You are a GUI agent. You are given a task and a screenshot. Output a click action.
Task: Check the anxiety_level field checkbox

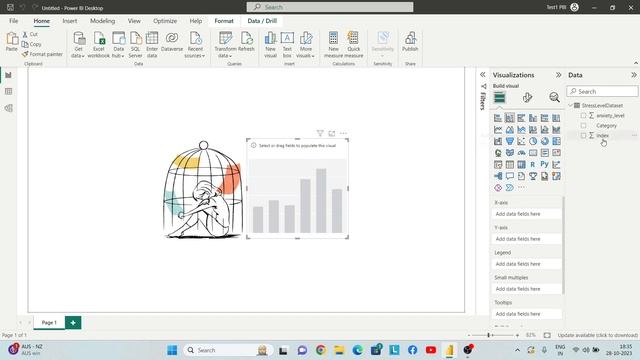583,116
